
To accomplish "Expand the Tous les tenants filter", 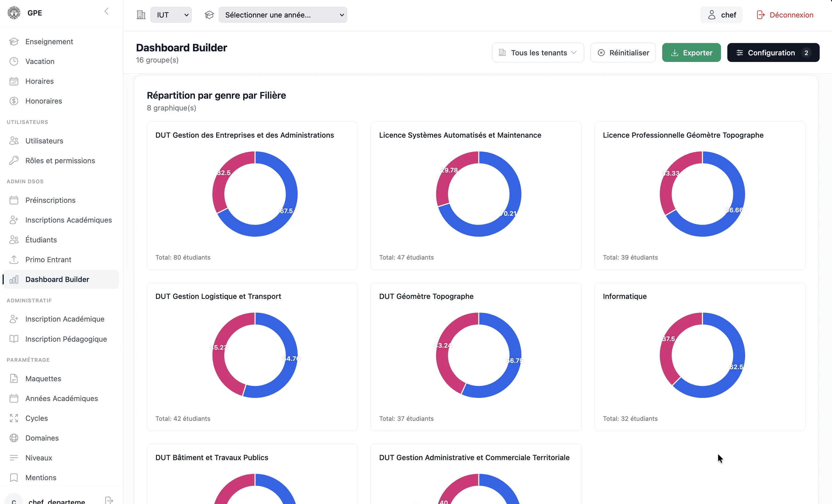I will pyautogui.click(x=538, y=53).
